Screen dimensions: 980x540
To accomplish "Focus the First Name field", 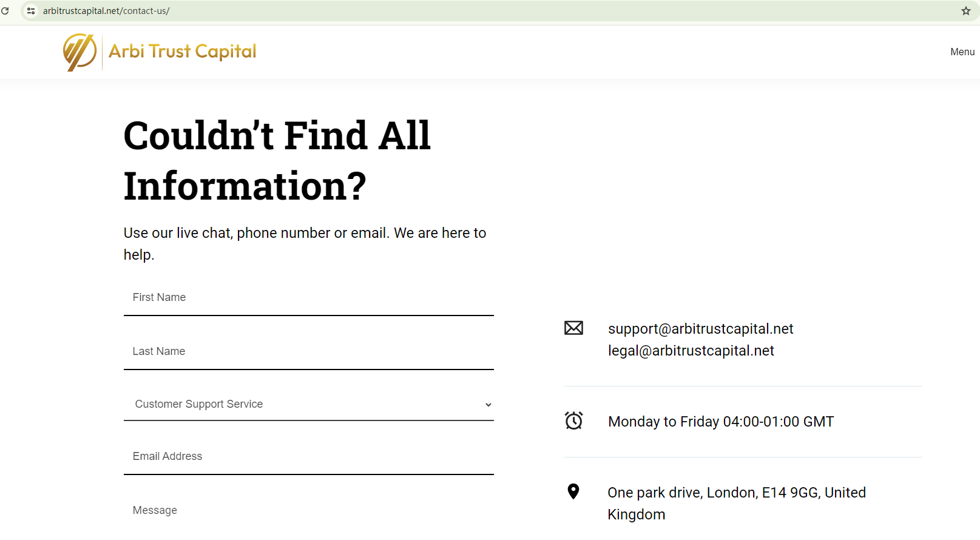I will point(308,298).
